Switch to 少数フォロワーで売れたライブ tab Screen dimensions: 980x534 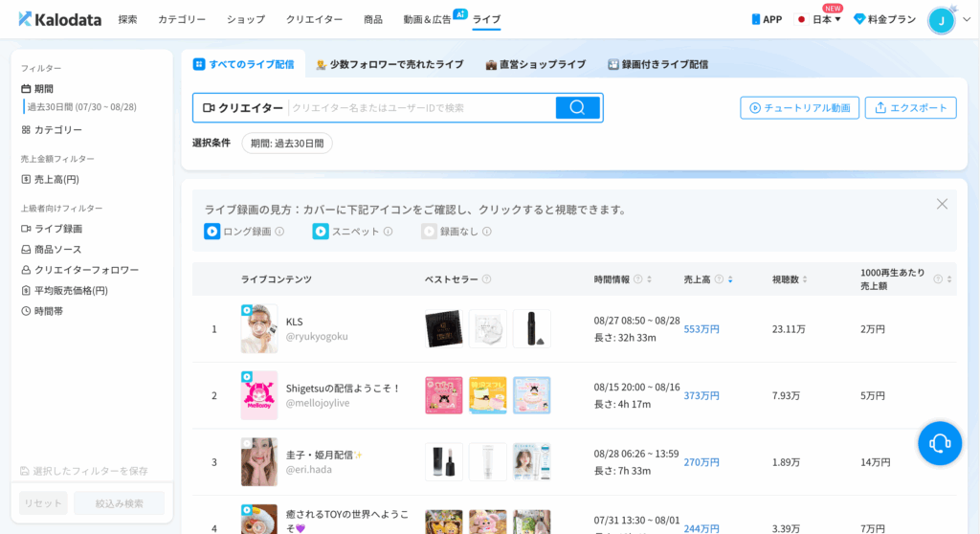pos(390,64)
